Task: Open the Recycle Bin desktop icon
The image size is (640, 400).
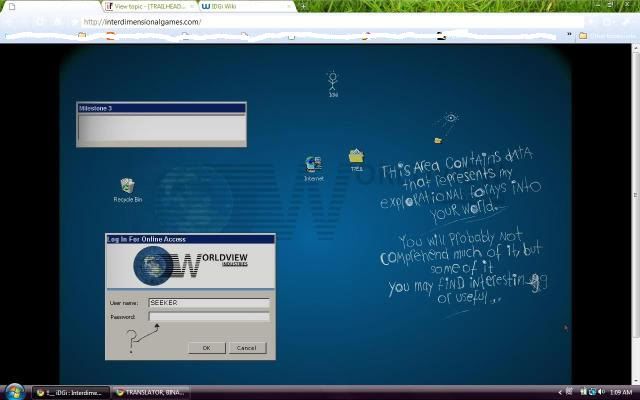Action: click(127, 187)
